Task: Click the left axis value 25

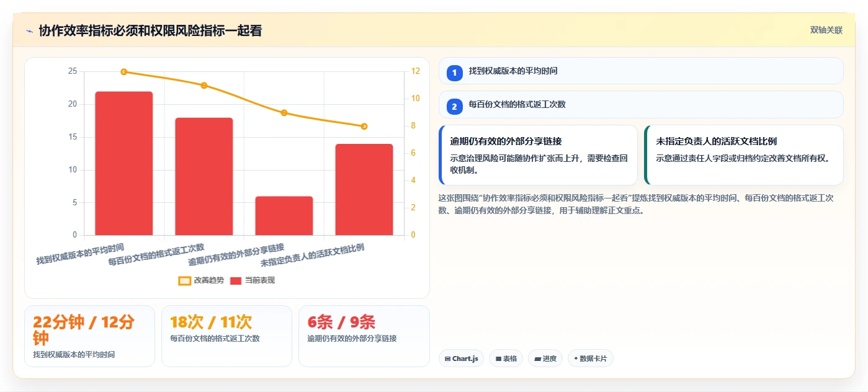Action: 73,71
